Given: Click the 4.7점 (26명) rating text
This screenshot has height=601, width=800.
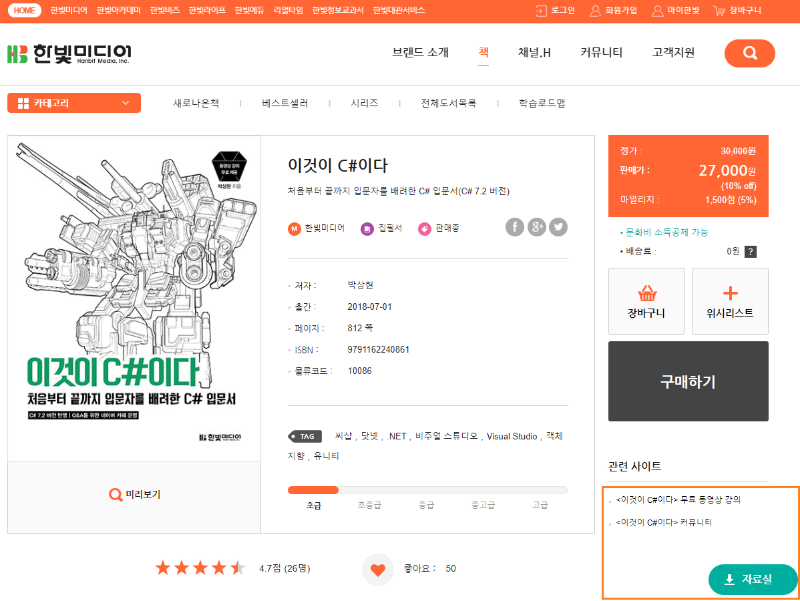Looking at the screenshot, I should tap(285, 568).
